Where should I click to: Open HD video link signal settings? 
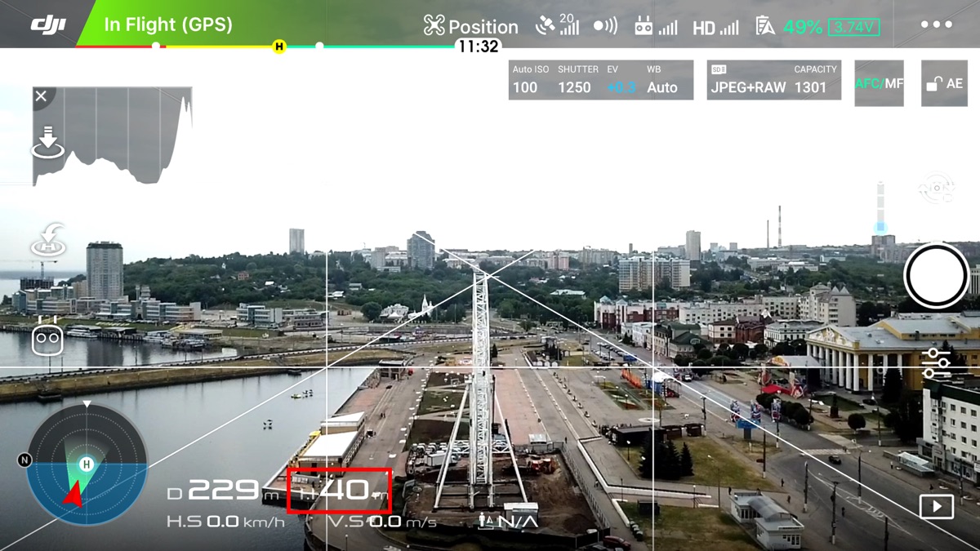pyautogui.click(x=715, y=28)
